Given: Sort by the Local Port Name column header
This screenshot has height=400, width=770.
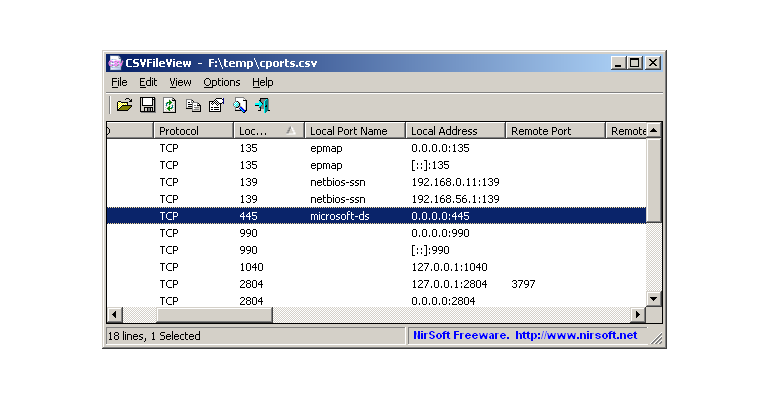Looking at the screenshot, I should 355,131.
